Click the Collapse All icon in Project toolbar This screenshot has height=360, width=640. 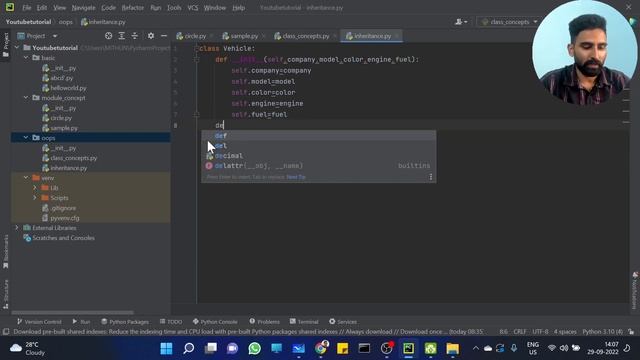tap(135, 36)
